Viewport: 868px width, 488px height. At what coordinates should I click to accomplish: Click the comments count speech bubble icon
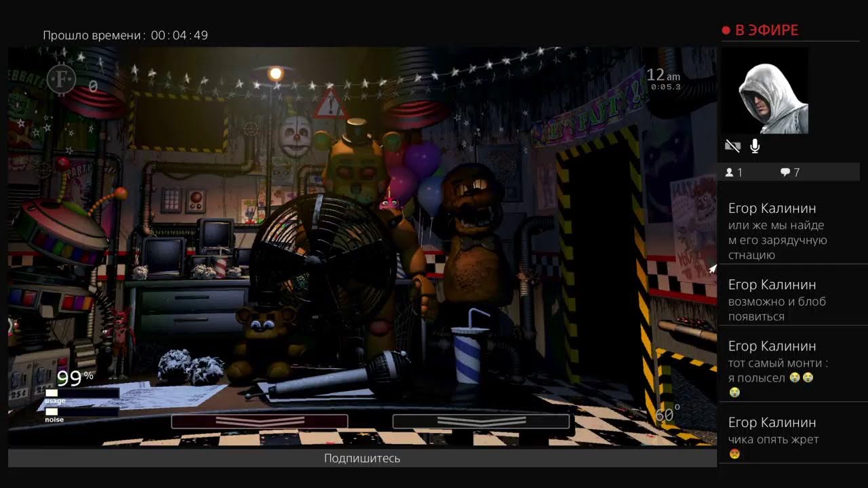pos(785,173)
